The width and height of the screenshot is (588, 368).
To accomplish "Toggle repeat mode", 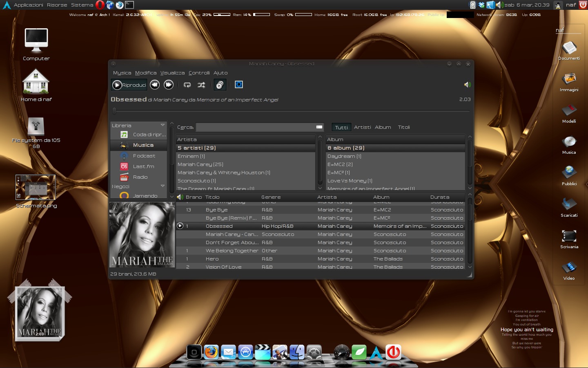I will click(187, 85).
